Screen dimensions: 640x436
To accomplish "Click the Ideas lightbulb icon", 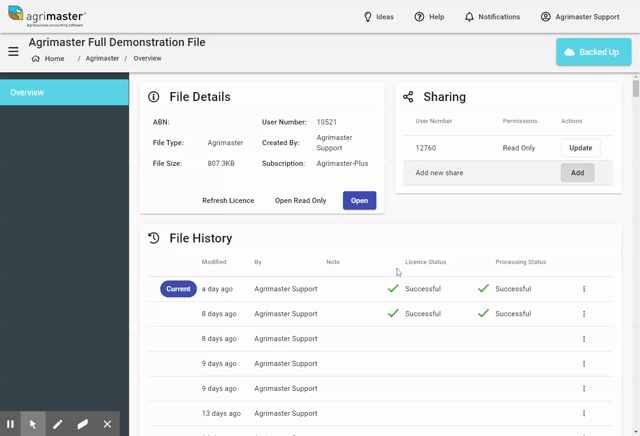I will tap(368, 17).
